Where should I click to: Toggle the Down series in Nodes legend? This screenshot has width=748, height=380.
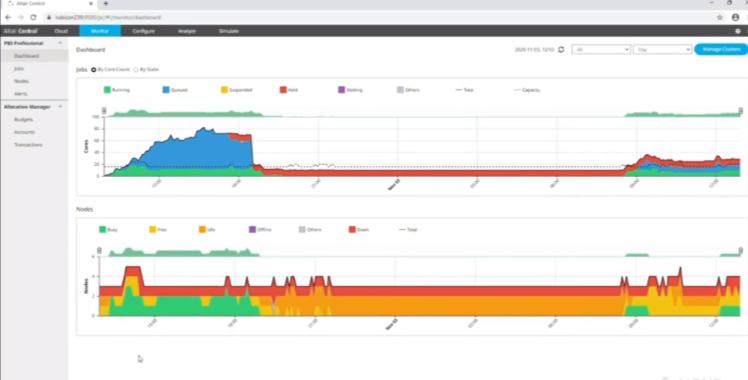coord(359,229)
